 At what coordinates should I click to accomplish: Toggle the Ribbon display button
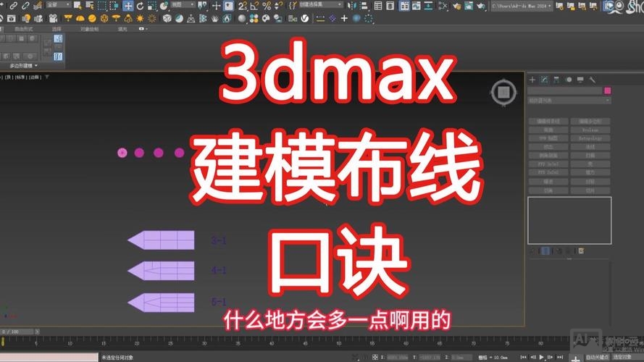[x=404, y=5]
